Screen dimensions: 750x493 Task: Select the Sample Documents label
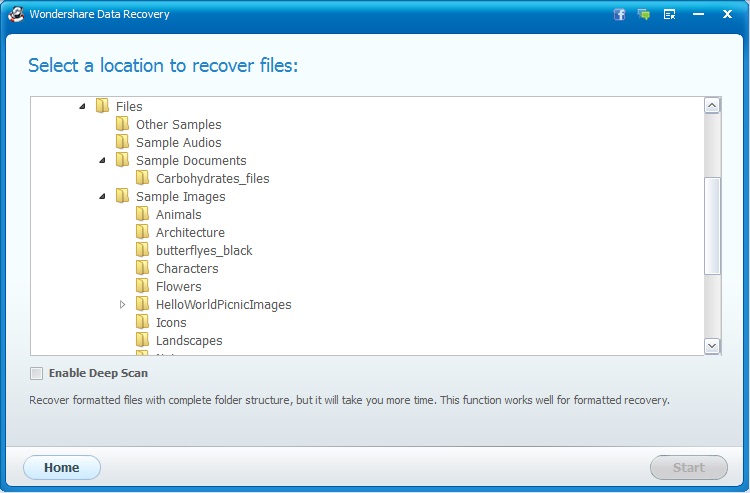[x=191, y=160]
